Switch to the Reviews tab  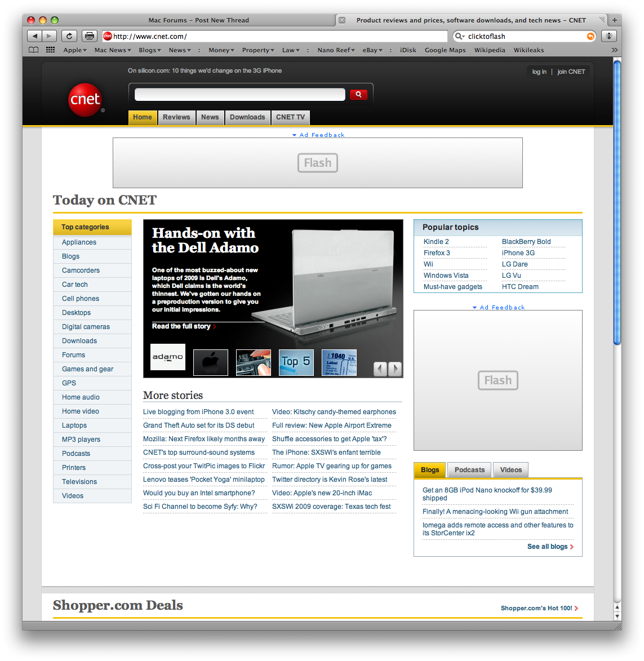(x=176, y=117)
